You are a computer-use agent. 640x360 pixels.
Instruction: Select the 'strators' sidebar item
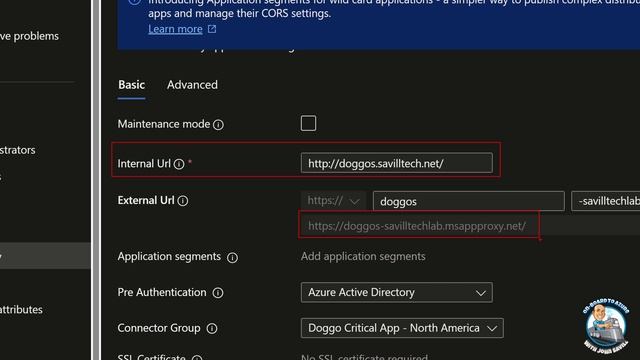pos(18,150)
